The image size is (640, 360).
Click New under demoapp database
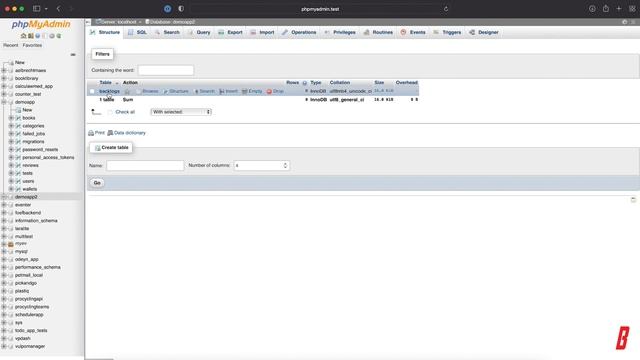(x=27, y=110)
